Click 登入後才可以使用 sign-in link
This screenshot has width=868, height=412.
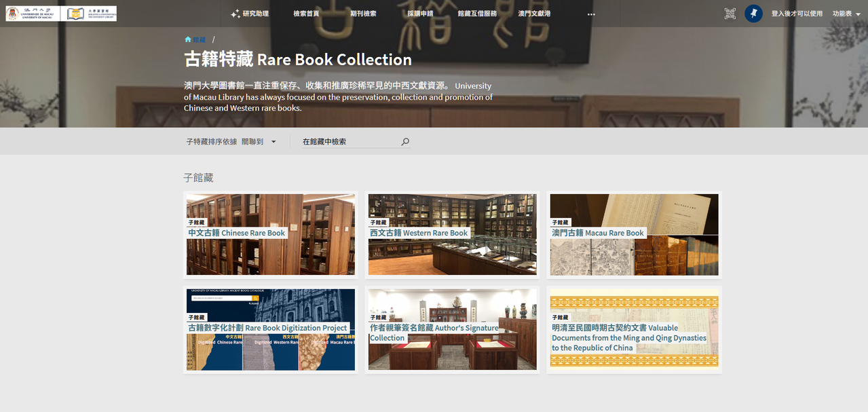[797, 14]
